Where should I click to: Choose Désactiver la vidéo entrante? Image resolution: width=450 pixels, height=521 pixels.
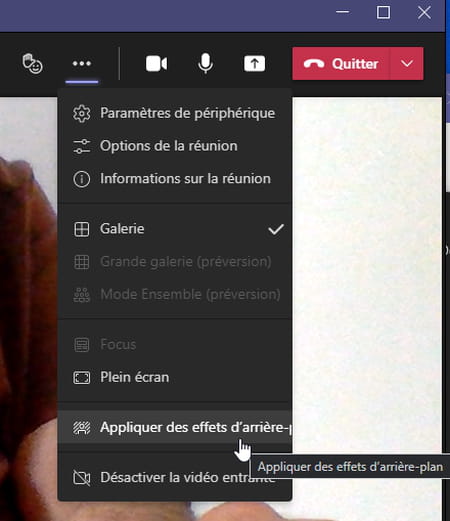[x=175, y=477]
